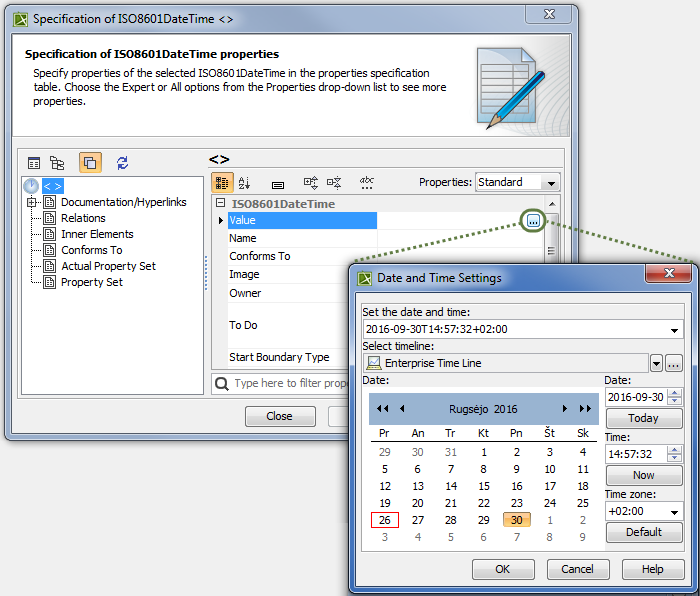Click the ellipsis button in the Value row
The image size is (700, 596).
[x=533, y=221]
